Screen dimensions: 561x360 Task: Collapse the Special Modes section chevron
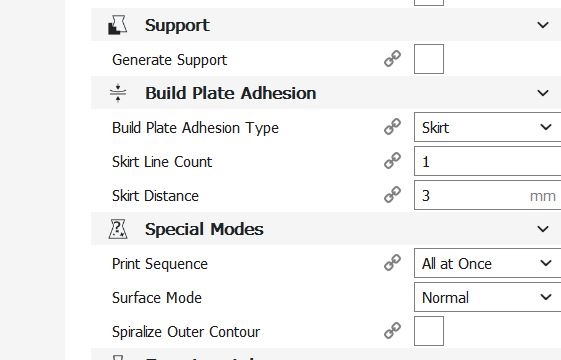point(543,229)
